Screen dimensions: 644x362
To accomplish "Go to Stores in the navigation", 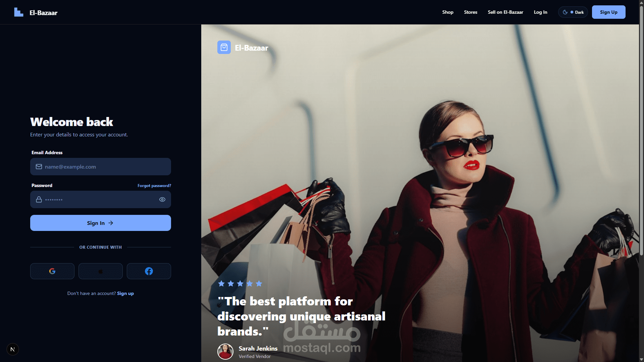I will pyautogui.click(x=471, y=12).
